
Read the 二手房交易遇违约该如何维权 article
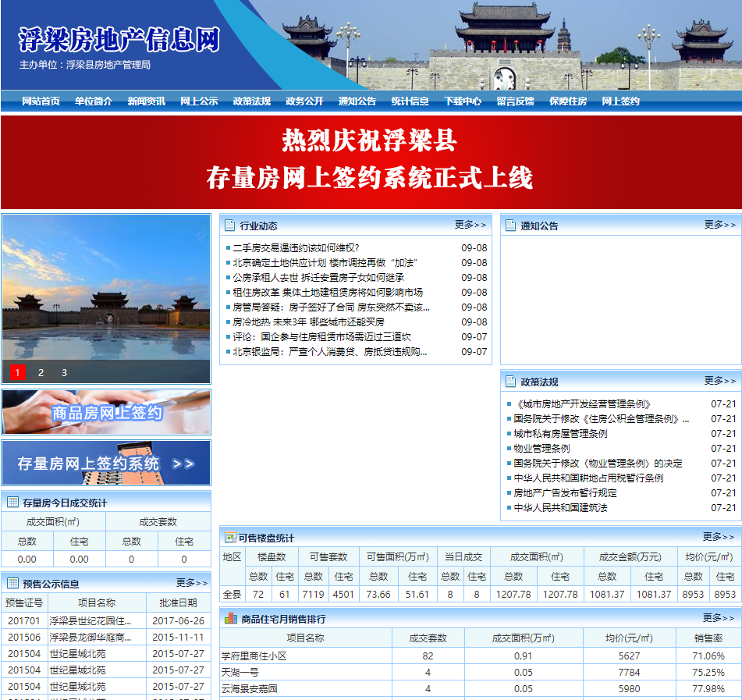(296, 248)
